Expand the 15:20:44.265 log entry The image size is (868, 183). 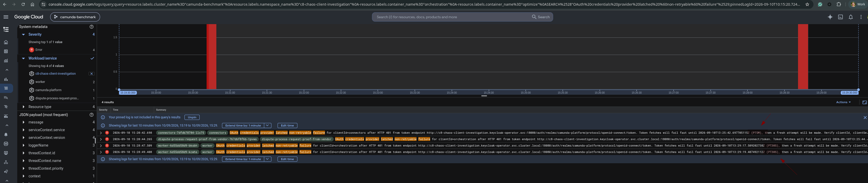(101, 139)
